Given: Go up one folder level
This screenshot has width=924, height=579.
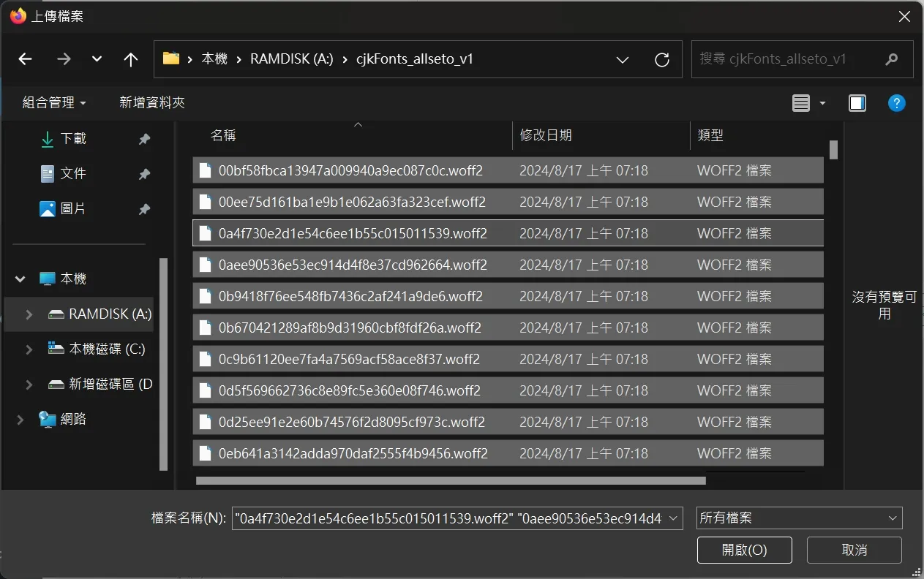Looking at the screenshot, I should point(131,59).
